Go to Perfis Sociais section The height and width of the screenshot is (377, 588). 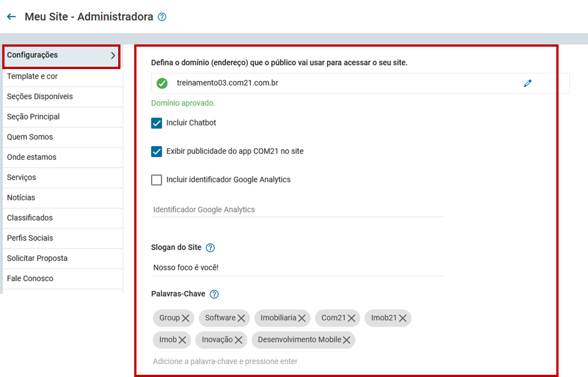coord(63,238)
